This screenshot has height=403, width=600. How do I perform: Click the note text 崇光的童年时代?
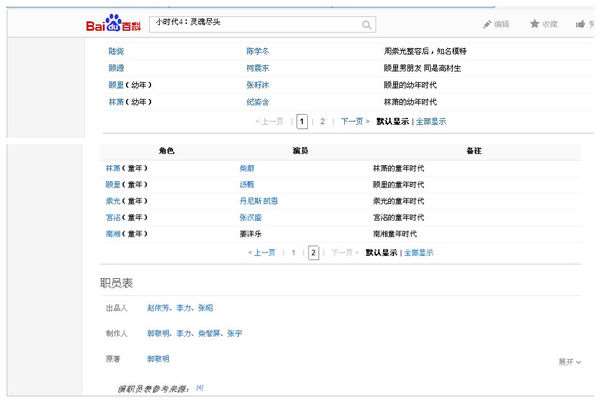398,201
